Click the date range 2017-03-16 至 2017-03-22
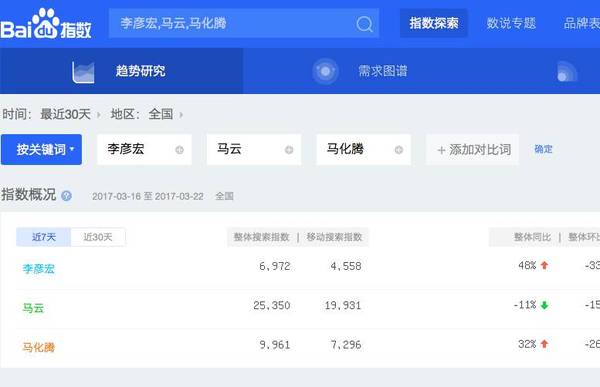Image resolution: width=600 pixels, height=387 pixels. 148,196
